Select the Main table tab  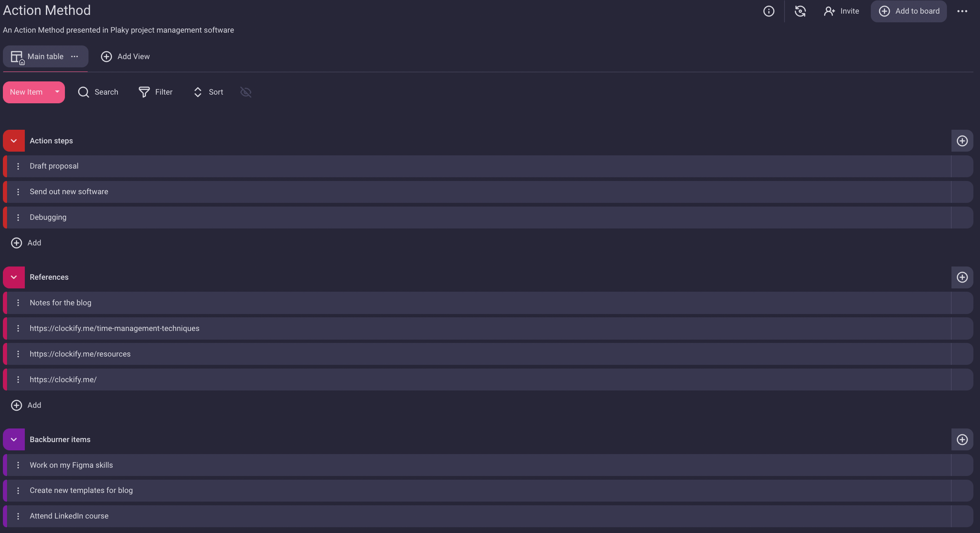tap(45, 56)
